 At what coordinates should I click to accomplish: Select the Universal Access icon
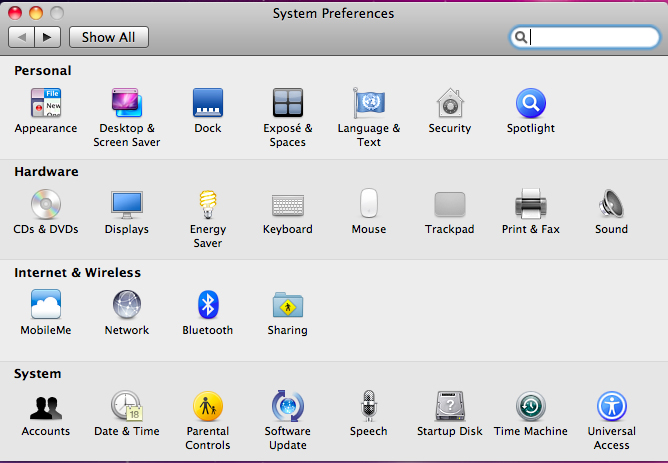coord(611,406)
